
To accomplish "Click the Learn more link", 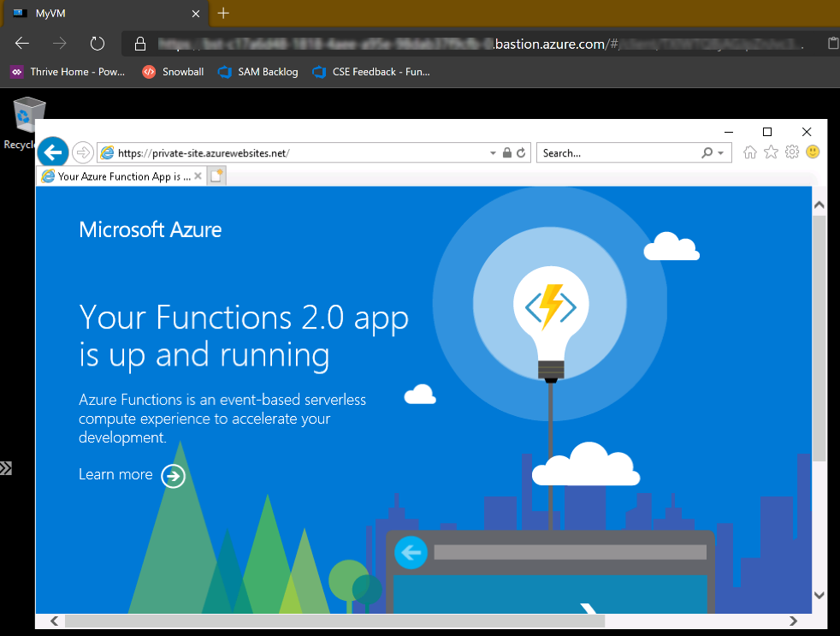I will [x=115, y=474].
